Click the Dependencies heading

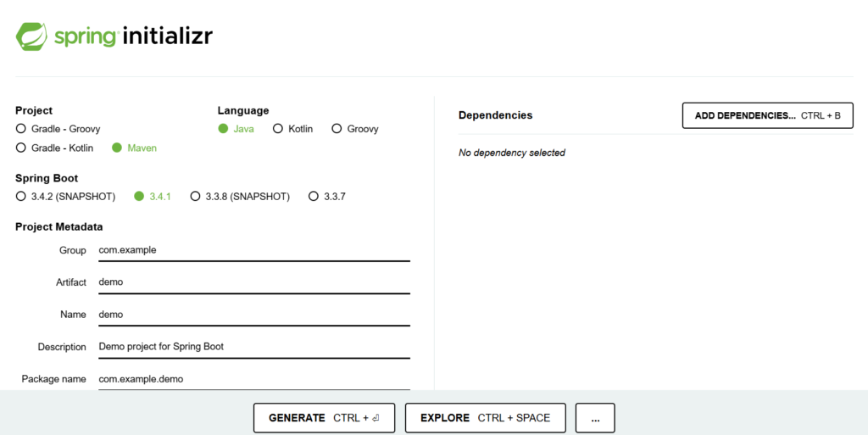point(495,115)
